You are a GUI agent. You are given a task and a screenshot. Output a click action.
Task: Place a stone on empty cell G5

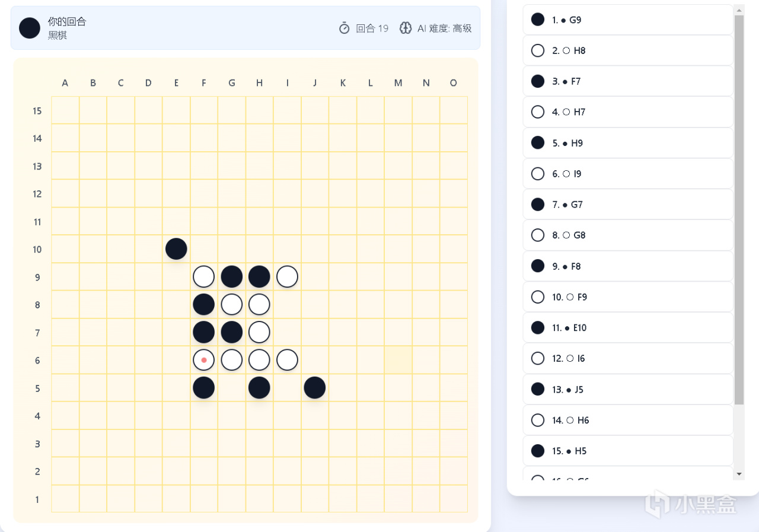click(x=232, y=388)
